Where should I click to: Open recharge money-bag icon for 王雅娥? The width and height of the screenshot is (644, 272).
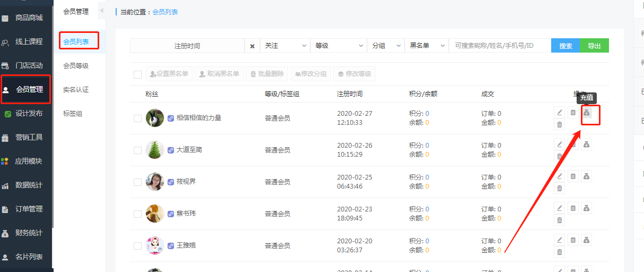(586, 240)
